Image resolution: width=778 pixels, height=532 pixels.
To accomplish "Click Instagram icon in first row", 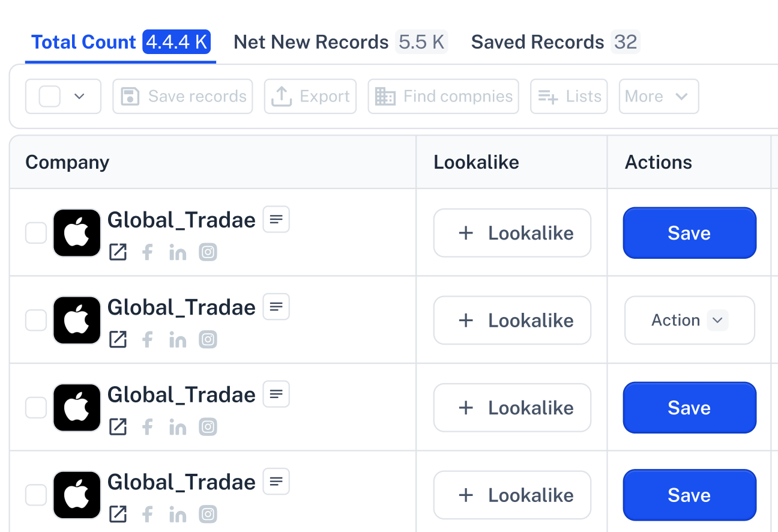I will click(208, 252).
